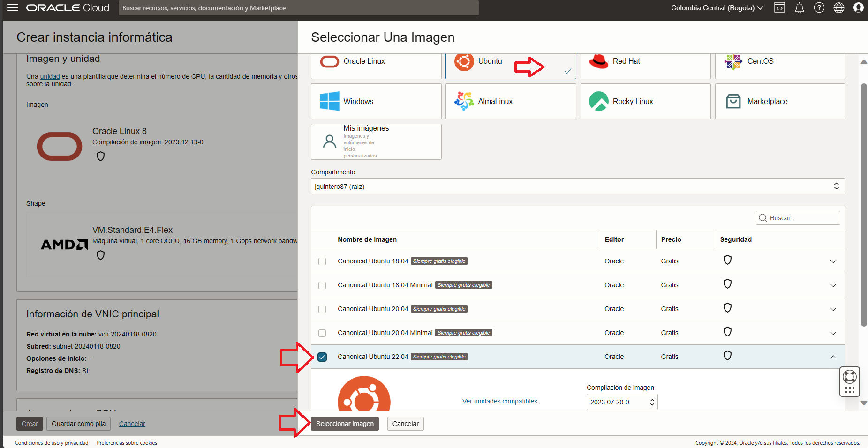Click the Seguridad column header
The image size is (868, 448).
[x=736, y=239]
